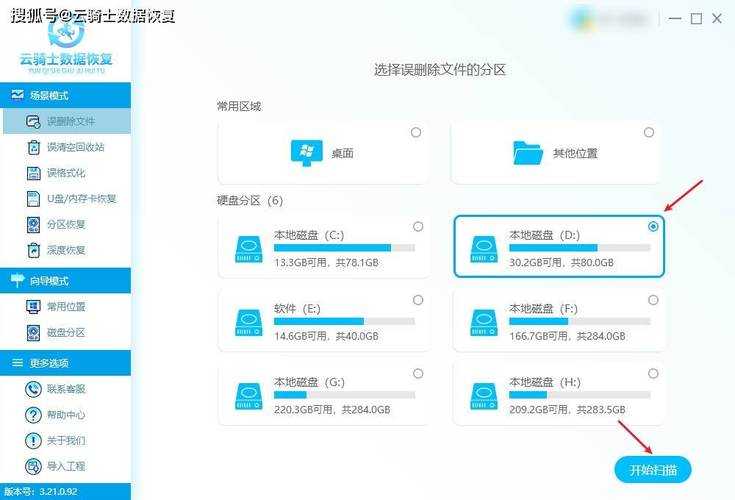
Task: Select radio button for 本地磁盘 (H:)
Action: pyautogui.click(x=653, y=373)
